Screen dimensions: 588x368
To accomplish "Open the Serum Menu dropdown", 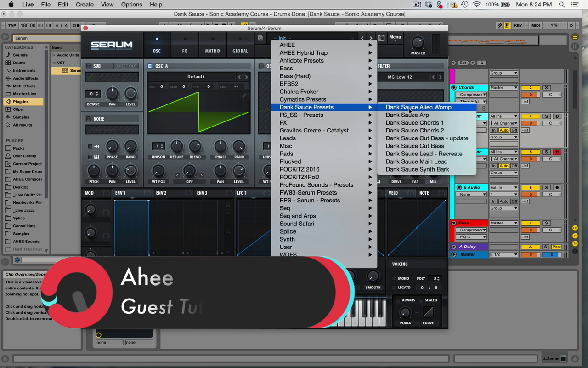I will coord(395,38).
